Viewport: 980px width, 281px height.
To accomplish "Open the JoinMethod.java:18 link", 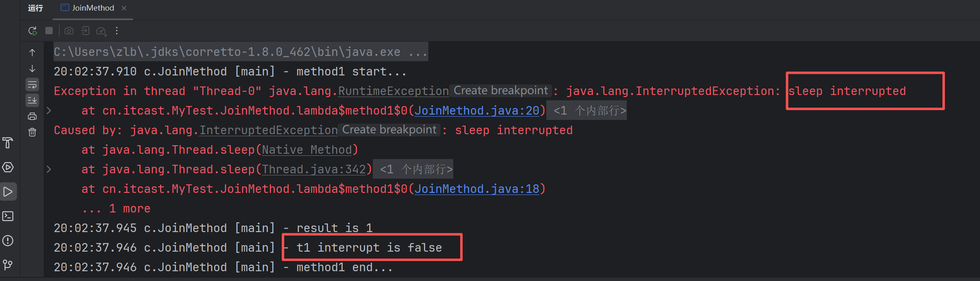I will pos(477,189).
